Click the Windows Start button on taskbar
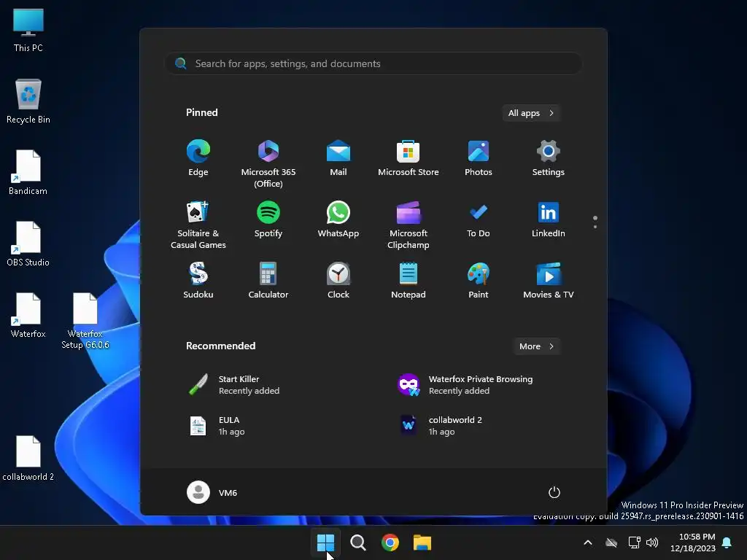 coord(326,542)
